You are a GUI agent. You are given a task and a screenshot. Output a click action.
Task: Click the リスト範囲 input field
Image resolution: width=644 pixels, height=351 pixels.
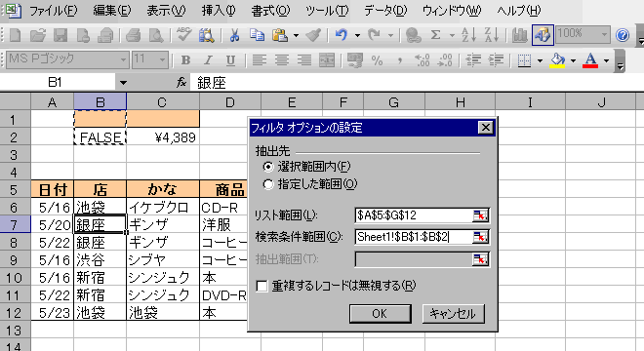pyautogui.click(x=414, y=215)
